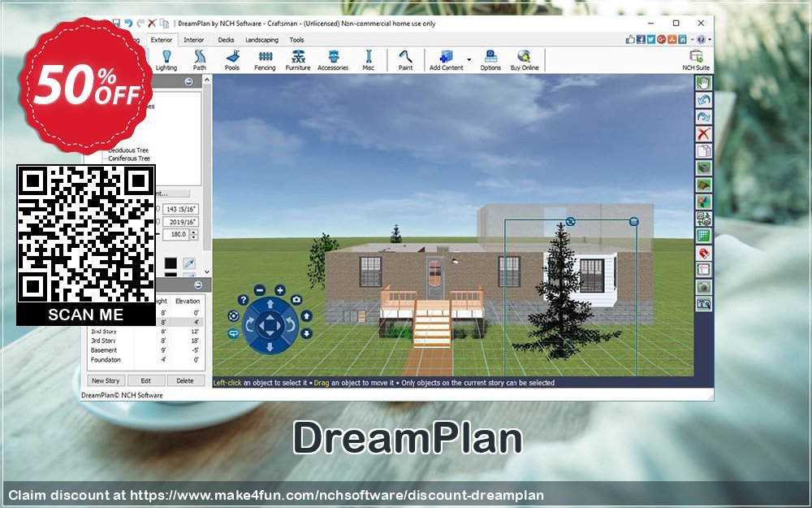812x508 pixels.
Task: Select Coniferous Tree in list
Action: tap(129, 158)
